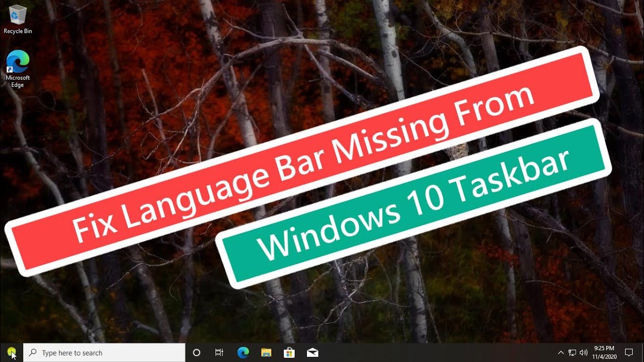
Task: Open the network status tray icon
Action: coord(573,353)
